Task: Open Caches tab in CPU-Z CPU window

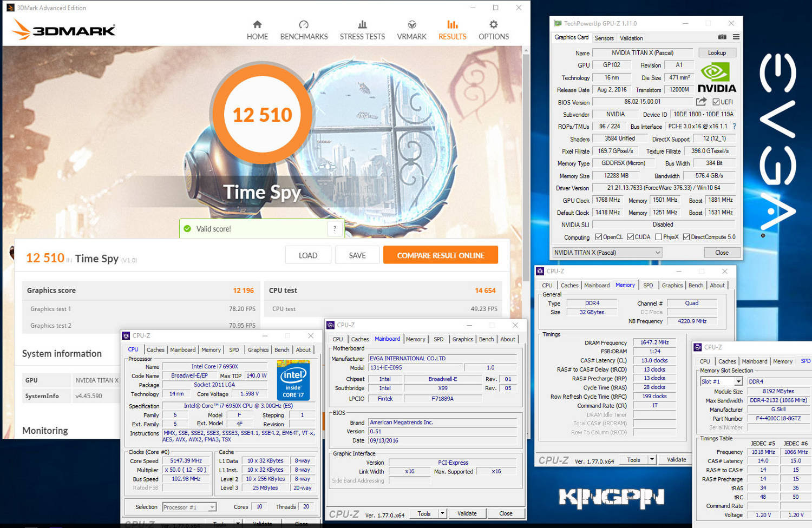Action: (x=155, y=350)
